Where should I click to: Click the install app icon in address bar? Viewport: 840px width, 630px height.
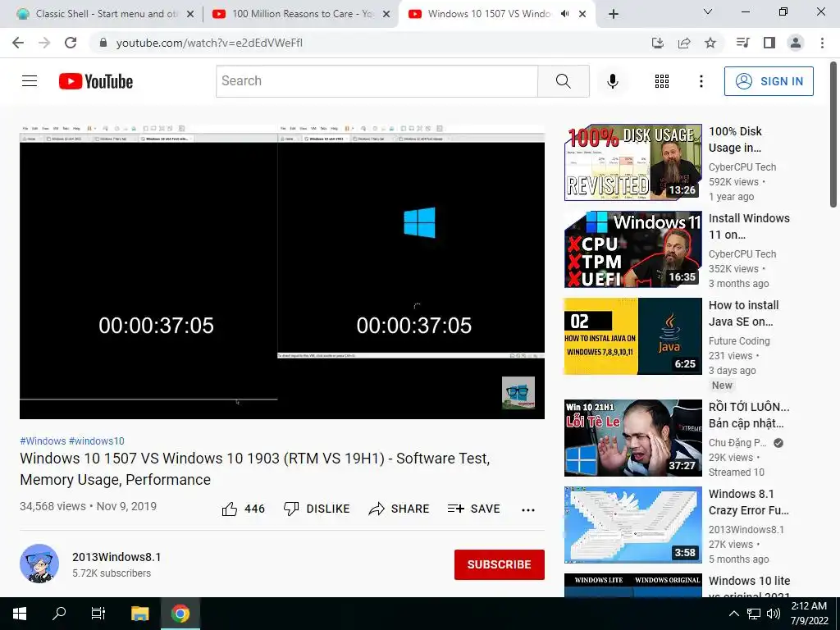658,43
